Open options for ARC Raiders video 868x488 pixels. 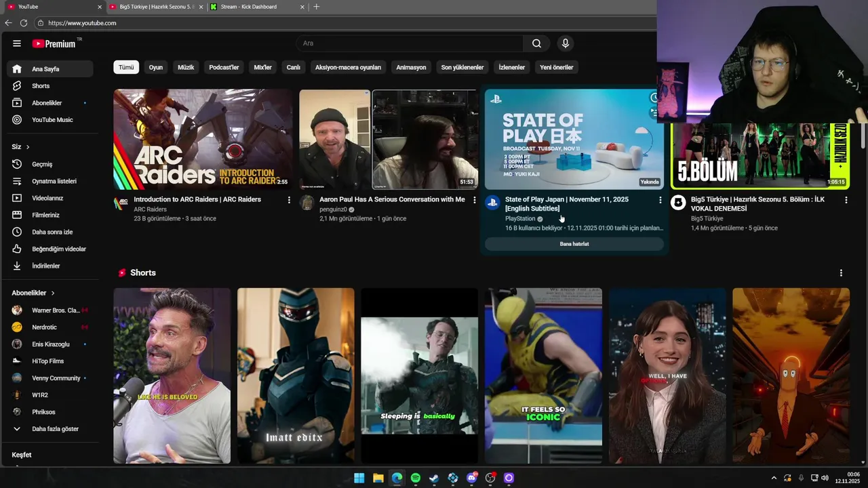[289, 200]
